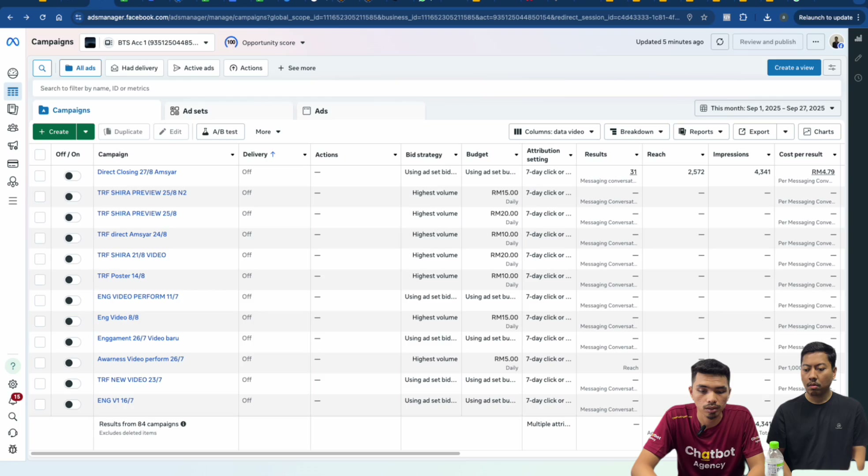
Task: Open notifications bell in sidebar
Action: tap(13, 400)
